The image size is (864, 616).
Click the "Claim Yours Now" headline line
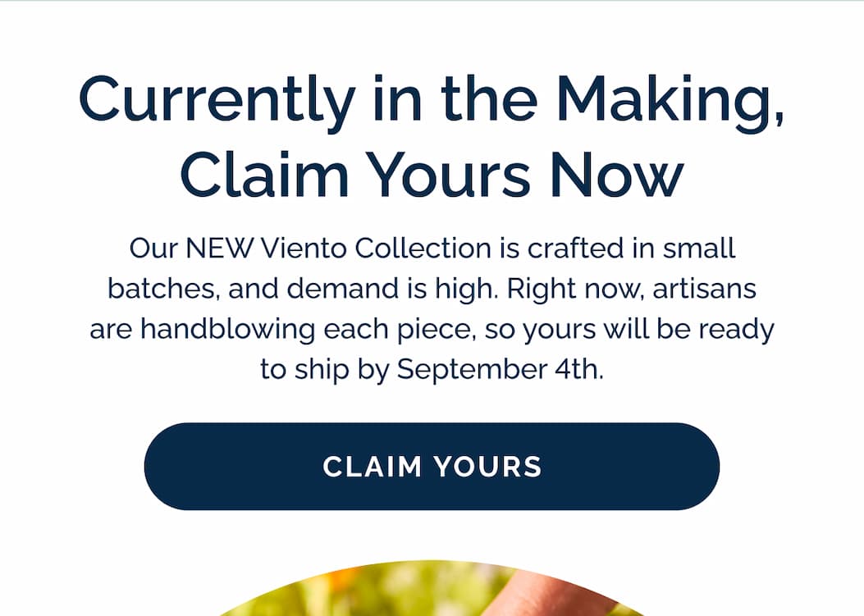(x=432, y=175)
